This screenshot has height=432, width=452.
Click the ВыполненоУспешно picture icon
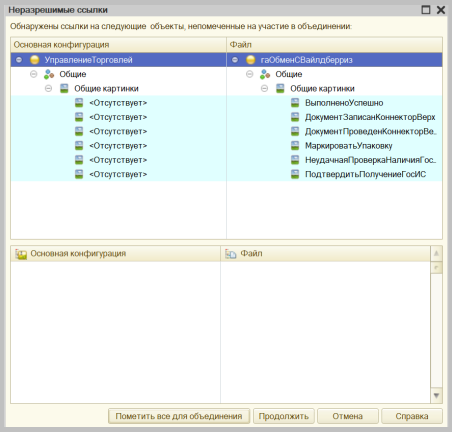point(295,103)
